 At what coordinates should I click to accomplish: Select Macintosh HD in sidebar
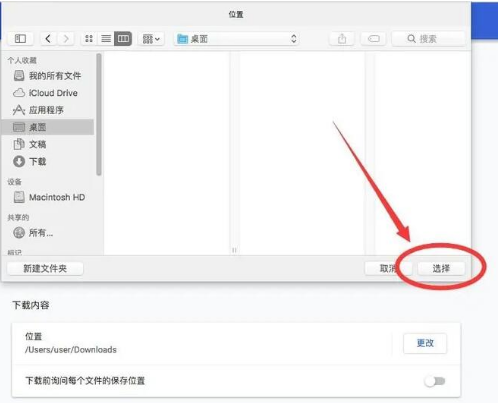(48, 197)
